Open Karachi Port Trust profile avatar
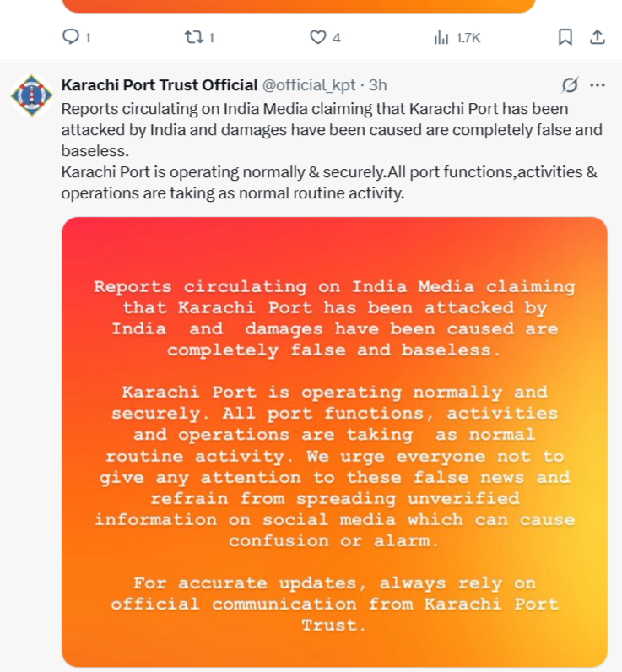The width and height of the screenshot is (622, 672). 31,95
